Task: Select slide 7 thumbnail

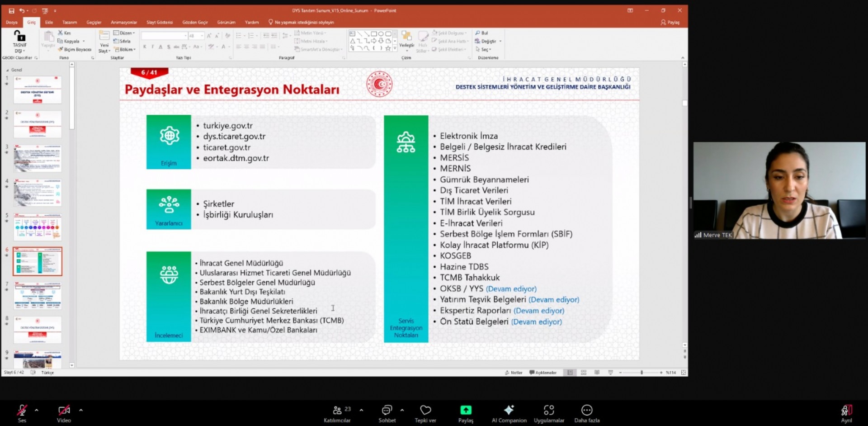Action: tap(38, 296)
